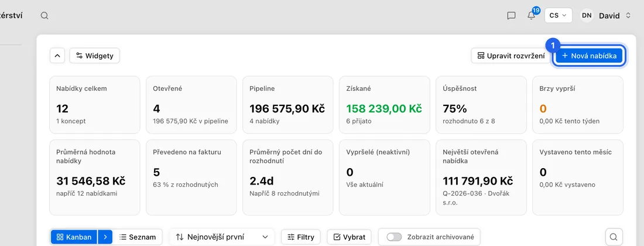Create a new offer with Nová nabídka
The image size is (644, 246).
point(589,56)
